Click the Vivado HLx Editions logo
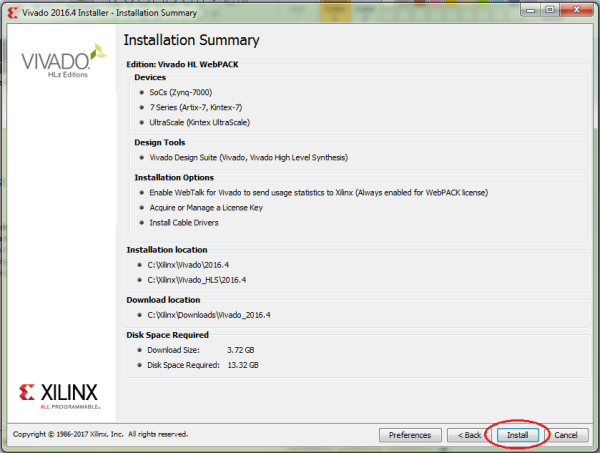 pyautogui.click(x=64, y=61)
